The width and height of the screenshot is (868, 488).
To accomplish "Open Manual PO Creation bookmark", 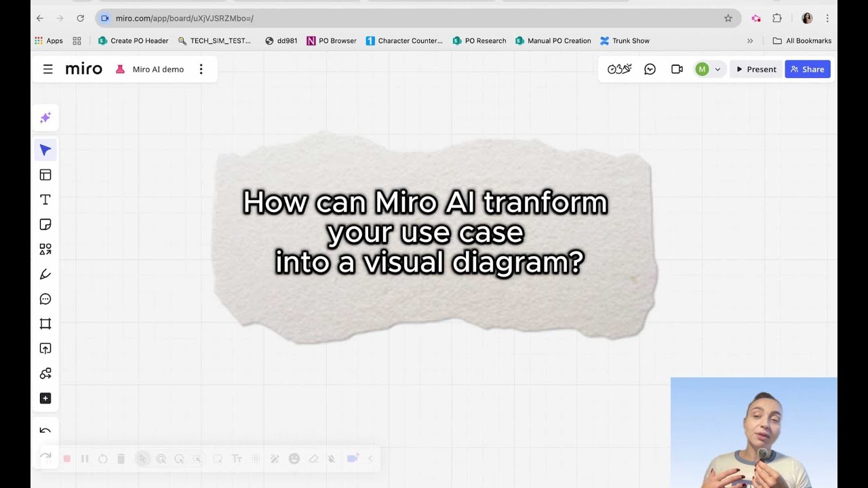I will click(x=553, y=41).
